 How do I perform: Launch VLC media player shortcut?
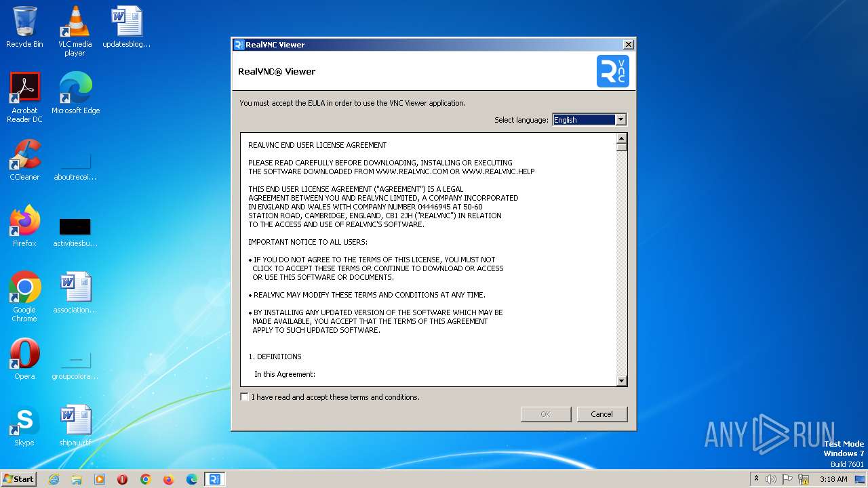[75, 31]
